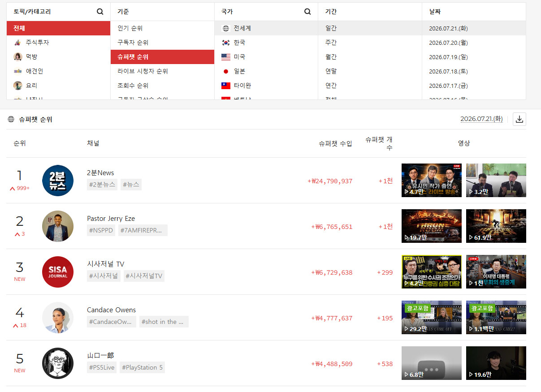Click the download icon next to the date
The image size is (541, 392).
pyautogui.click(x=519, y=119)
